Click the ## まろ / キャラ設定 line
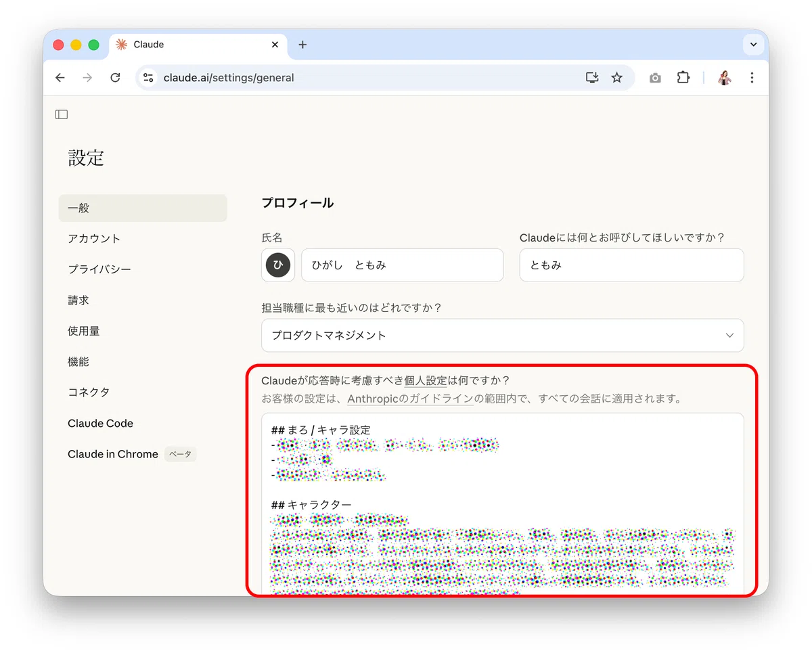 pos(321,430)
